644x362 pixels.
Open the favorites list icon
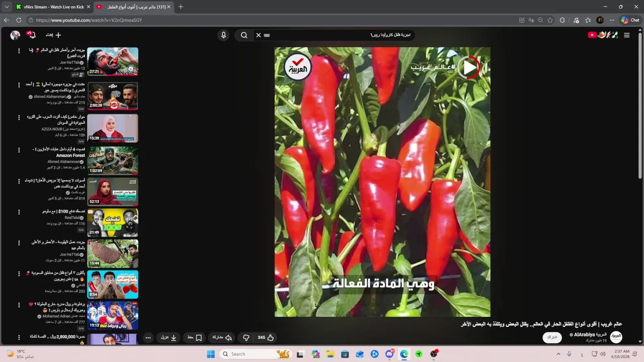588,20
